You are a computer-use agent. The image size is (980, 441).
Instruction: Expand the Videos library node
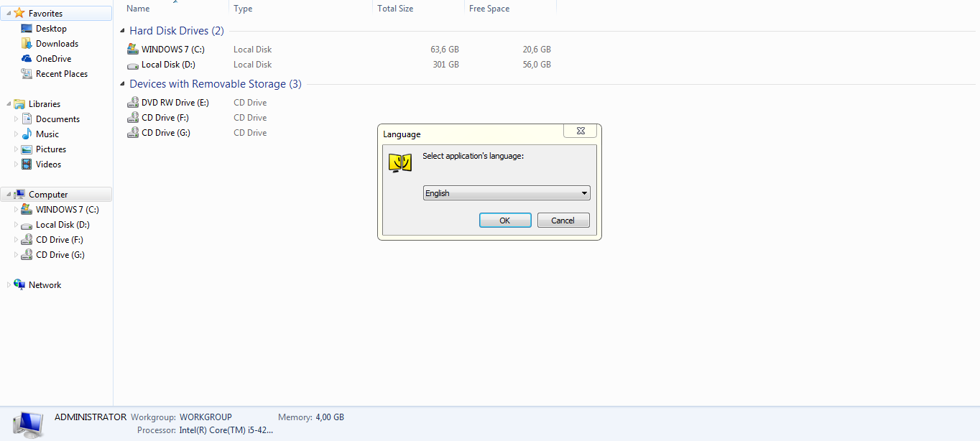(x=17, y=164)
